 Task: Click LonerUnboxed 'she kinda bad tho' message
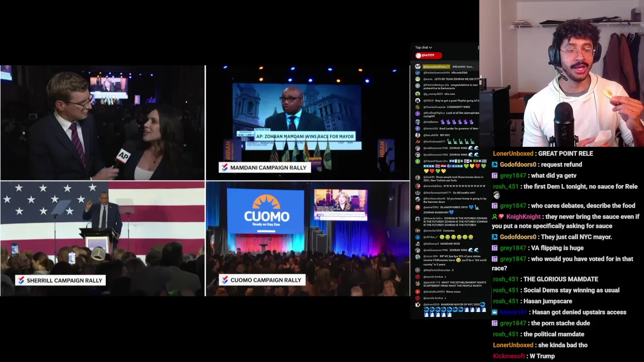[540, 345]
